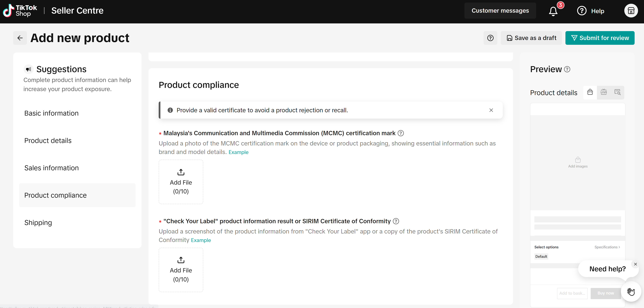Image resolution: width=644 pixels, height=308 pixels.
Task: Jump to the Shipping section
Action: (38, 223)
